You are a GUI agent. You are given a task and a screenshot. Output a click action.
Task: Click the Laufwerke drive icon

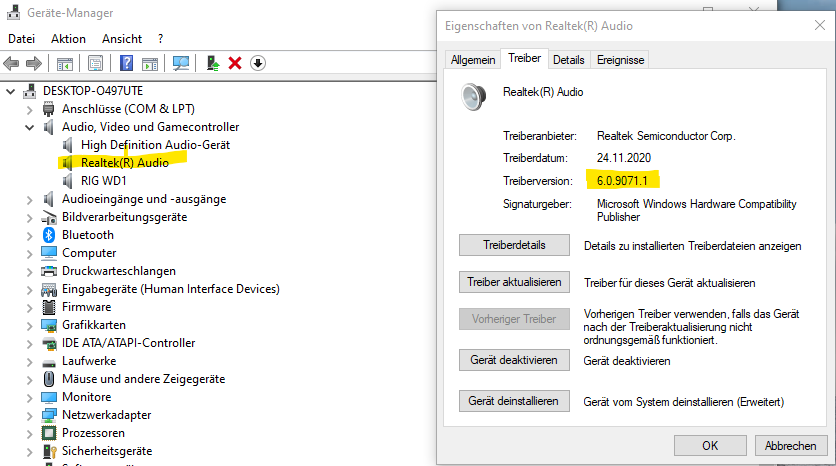[x=49, y=363]
